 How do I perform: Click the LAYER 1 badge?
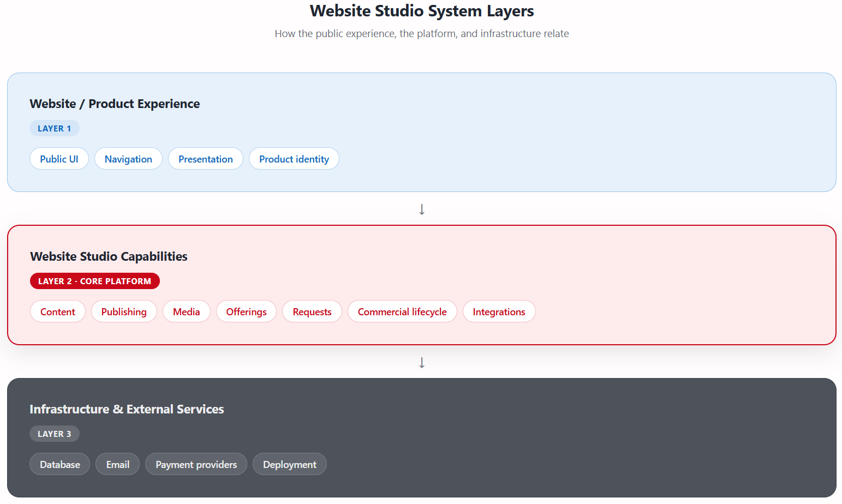click(x=55, y=128)
